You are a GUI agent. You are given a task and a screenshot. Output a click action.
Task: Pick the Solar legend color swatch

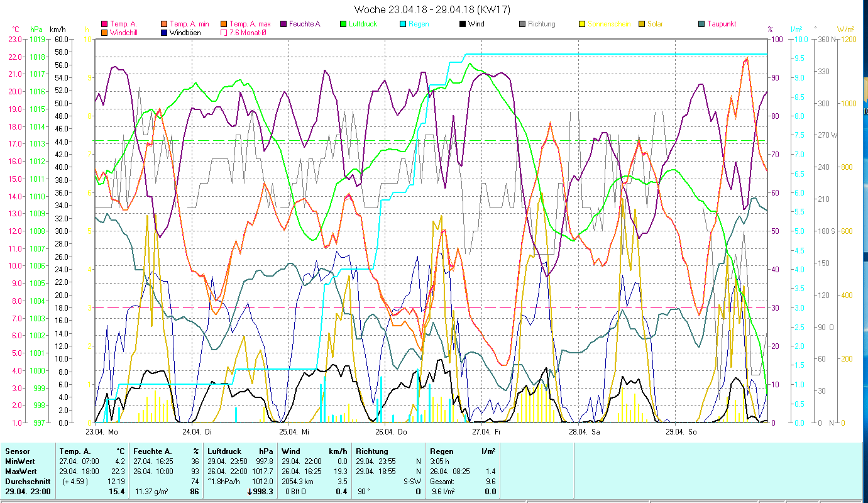click(642, 24)
